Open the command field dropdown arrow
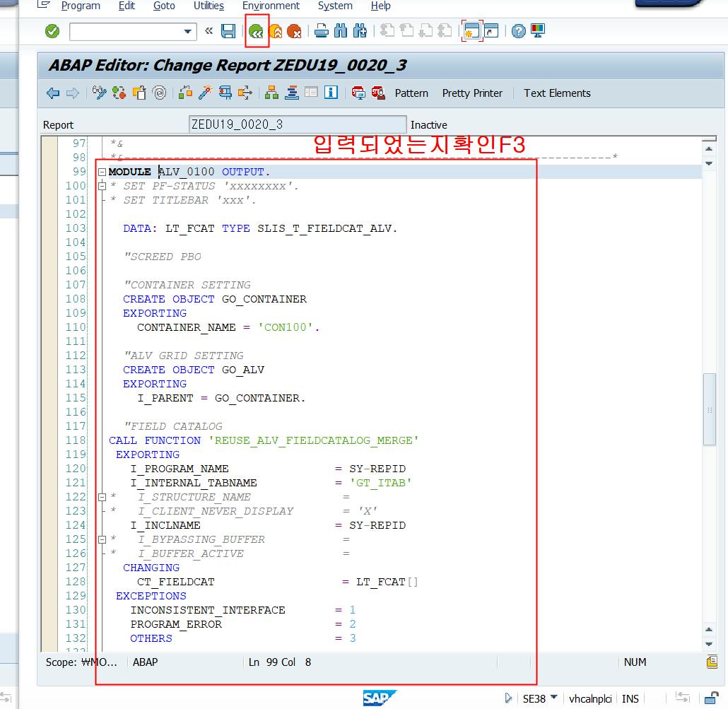The height and width of the screenshot is (709, 728). [187, 32]
